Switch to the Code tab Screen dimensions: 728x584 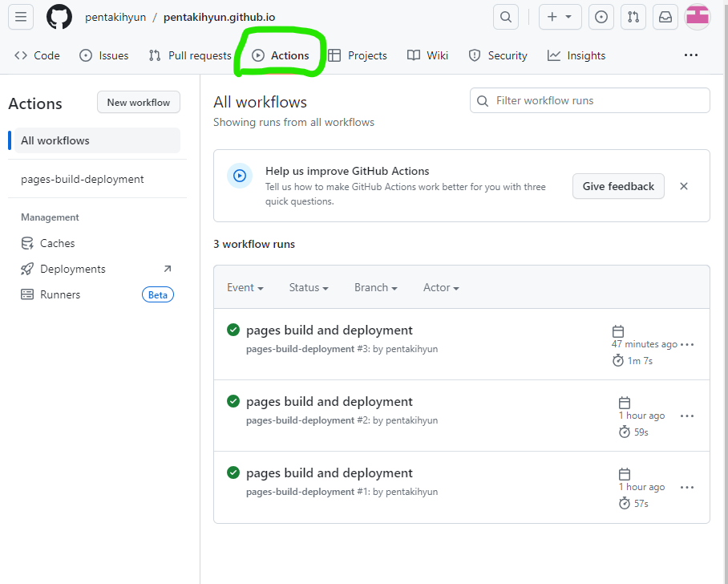(x=37, y=55)
